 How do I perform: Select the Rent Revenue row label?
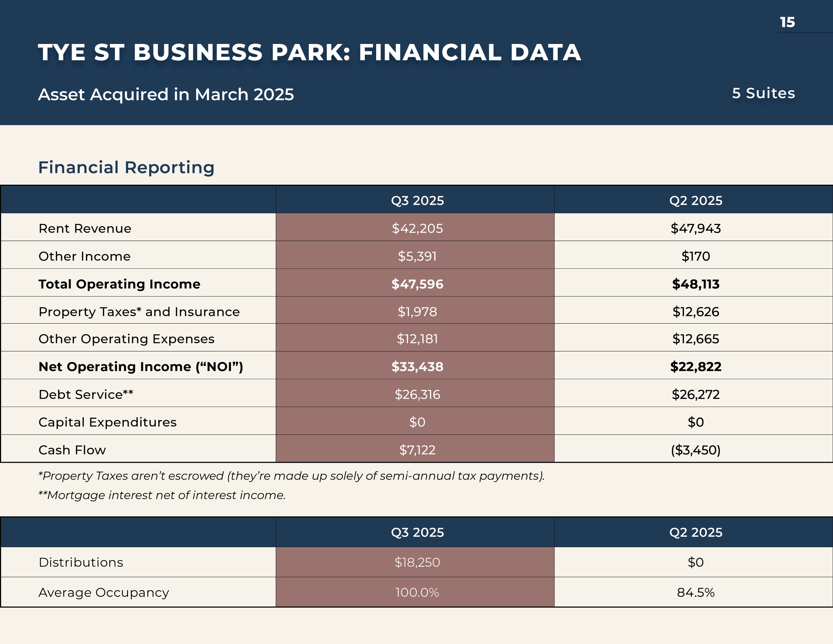click(85, 228)
